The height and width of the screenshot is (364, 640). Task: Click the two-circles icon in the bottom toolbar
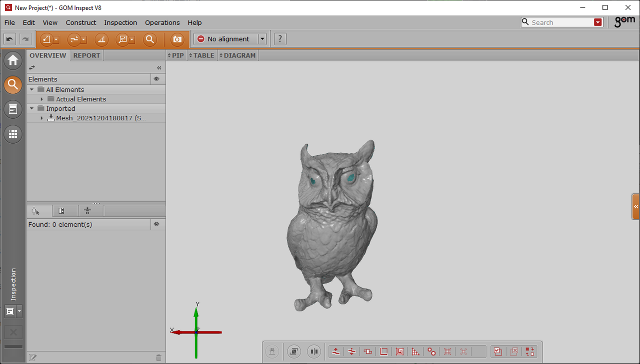coord(431,352)
